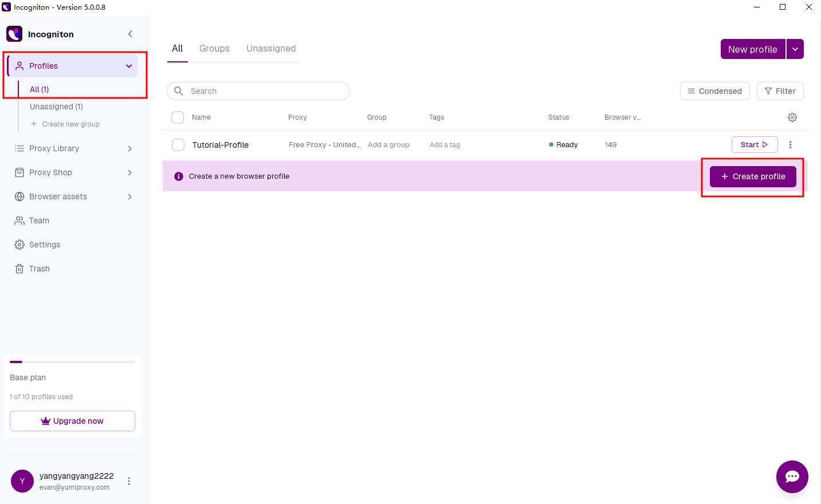The width and height of the screenshot is (821, 504).
Task: Toggle the Condensed view button
Action: 715,91
